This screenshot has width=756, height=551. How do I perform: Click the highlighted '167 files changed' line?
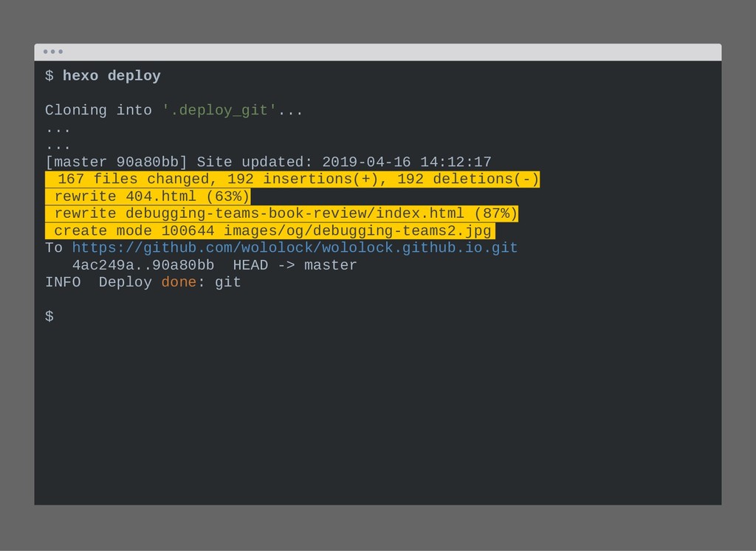pos(292,179)
